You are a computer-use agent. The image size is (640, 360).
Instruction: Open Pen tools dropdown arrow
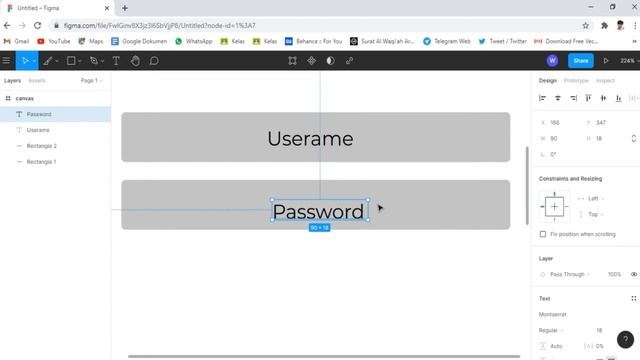(x=102, y=61)
